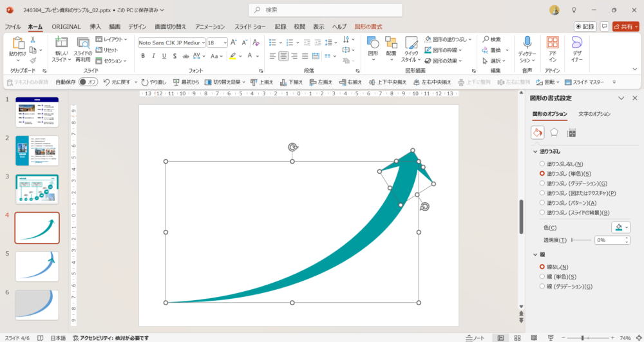
Task: Click the 上下中央揃え align middle icon
Action: click(386, 82)
